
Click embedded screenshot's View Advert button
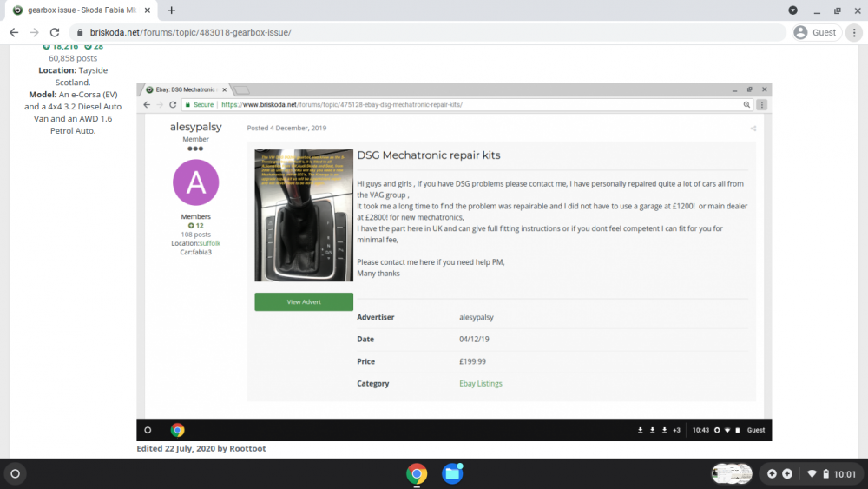click(304, 301)
